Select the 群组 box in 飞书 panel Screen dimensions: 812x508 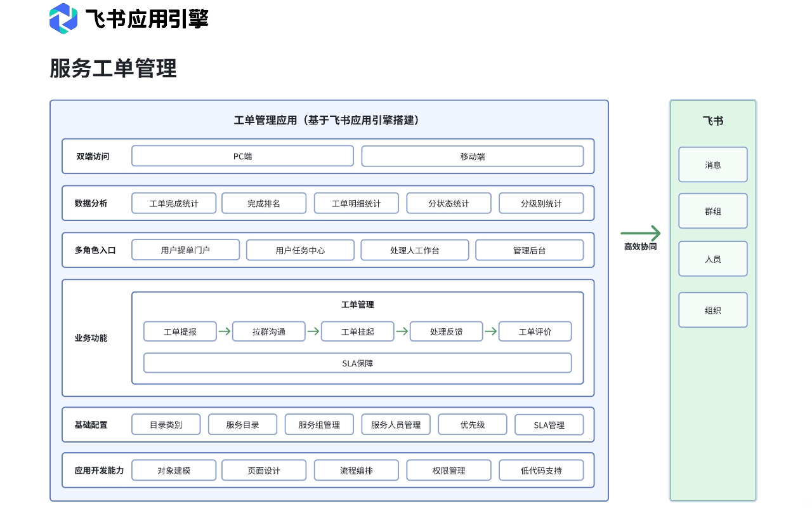click(x=713, y=211)
